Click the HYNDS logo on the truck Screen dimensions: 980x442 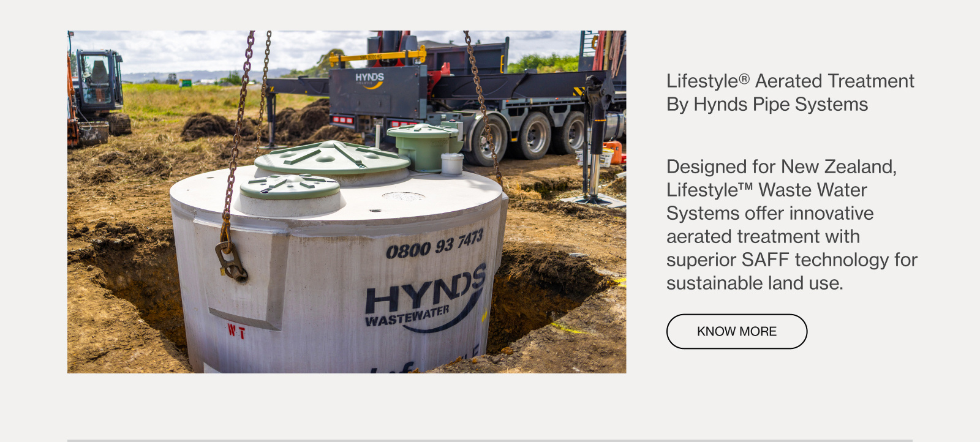point(369,79)
